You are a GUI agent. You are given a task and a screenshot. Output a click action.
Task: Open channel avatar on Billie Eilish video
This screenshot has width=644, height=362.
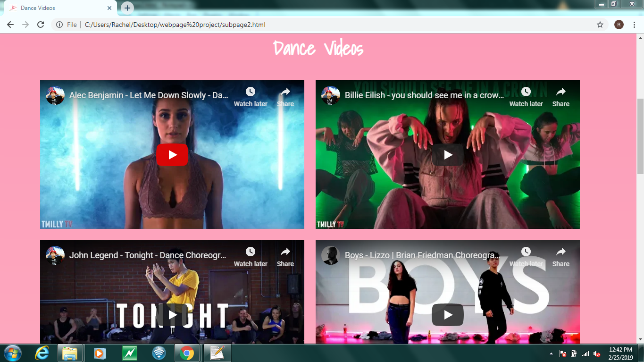[x=331, y=95]
